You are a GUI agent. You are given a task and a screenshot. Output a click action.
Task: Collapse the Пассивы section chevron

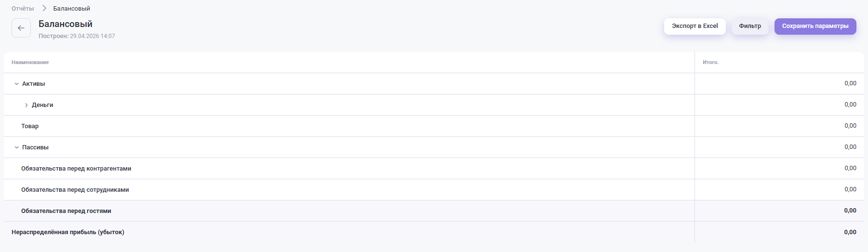pos(17,147)
